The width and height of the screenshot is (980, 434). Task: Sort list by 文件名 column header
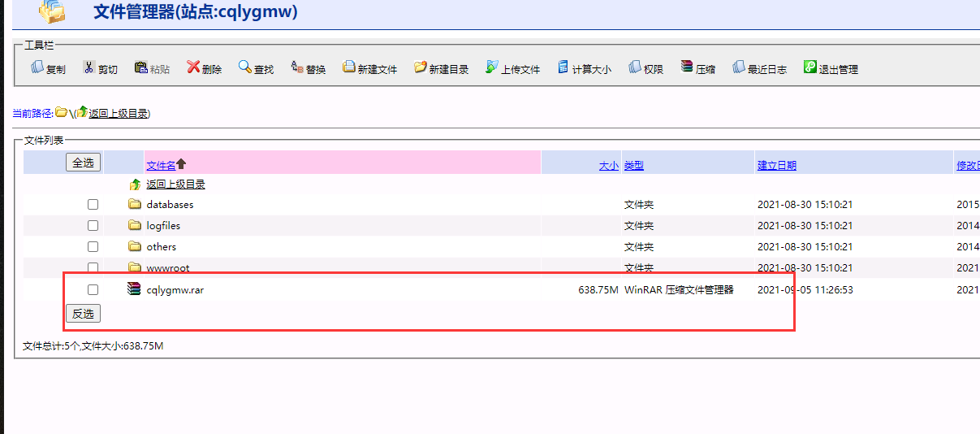click(161, 165)
